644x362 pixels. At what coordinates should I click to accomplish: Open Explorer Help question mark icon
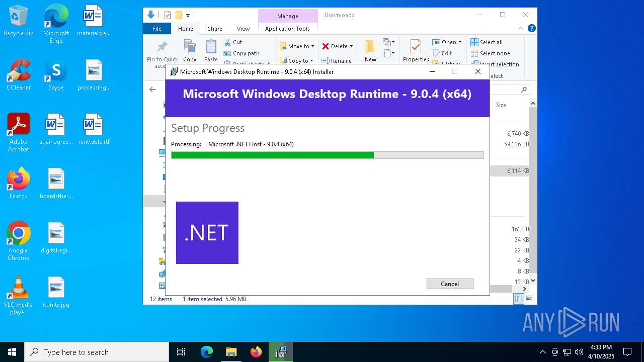[x=531, y=28]
